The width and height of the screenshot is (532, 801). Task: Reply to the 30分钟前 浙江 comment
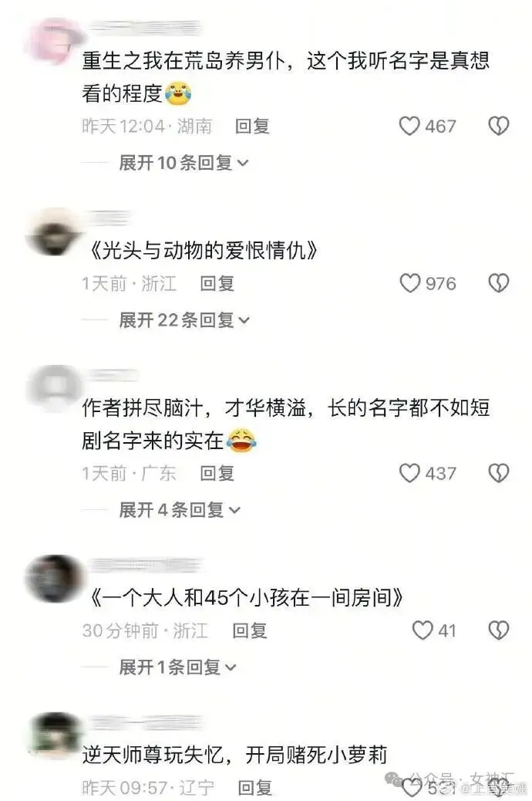tap(250, 631)
